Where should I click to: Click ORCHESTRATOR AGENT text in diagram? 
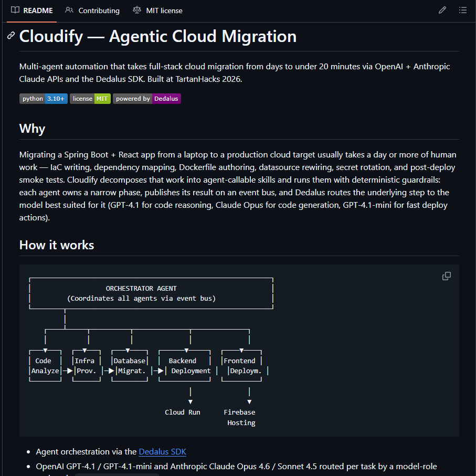(141, 289)
